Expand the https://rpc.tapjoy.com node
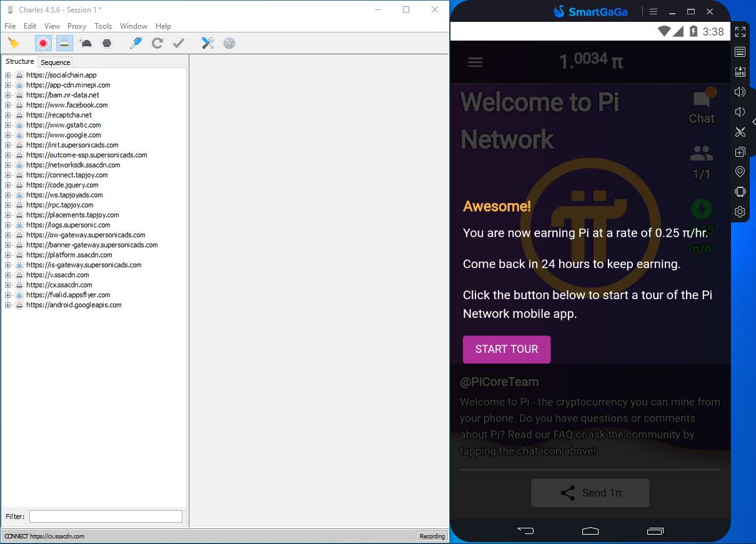 (x=8, y=205)
